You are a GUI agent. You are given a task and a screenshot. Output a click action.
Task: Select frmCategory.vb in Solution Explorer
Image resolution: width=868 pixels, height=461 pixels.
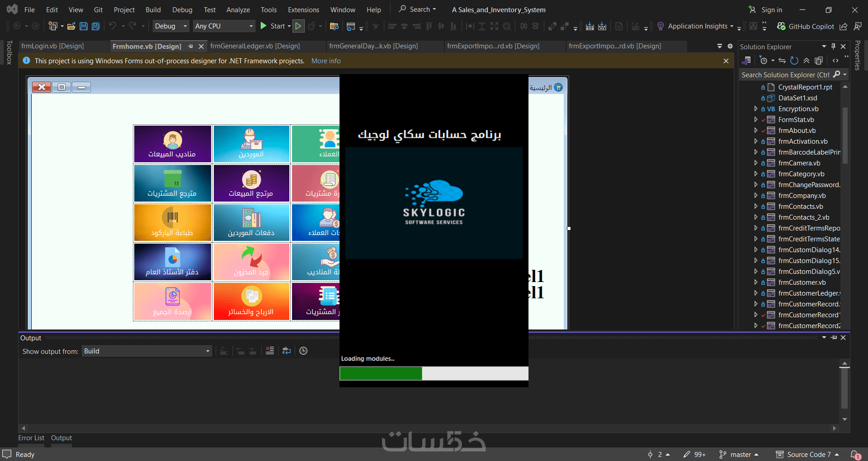tap(801, 174)
